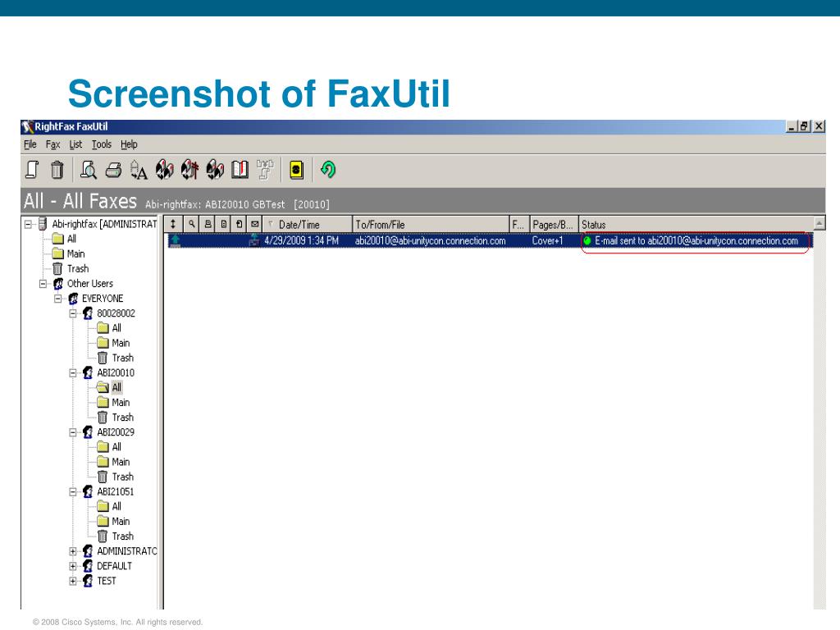The image size is (840, 630).
Task: Click the yellow notebook toolbar icon
Action: [x=296, y=170]
